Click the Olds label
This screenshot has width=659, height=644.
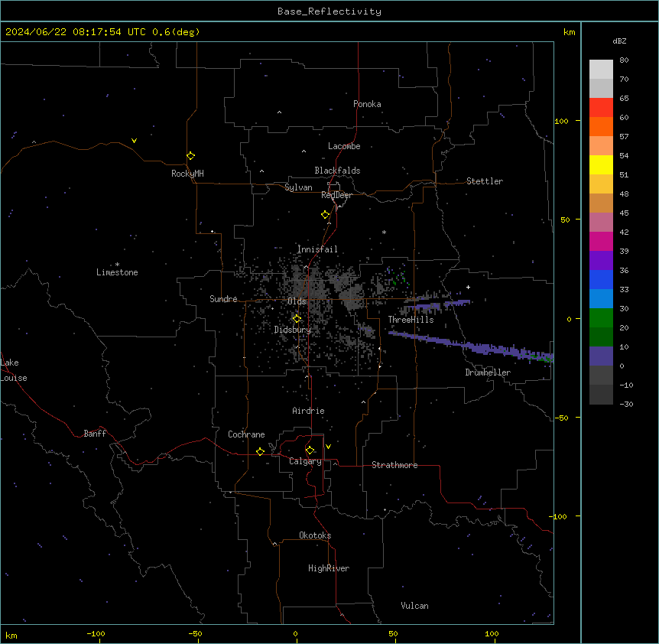297,301
